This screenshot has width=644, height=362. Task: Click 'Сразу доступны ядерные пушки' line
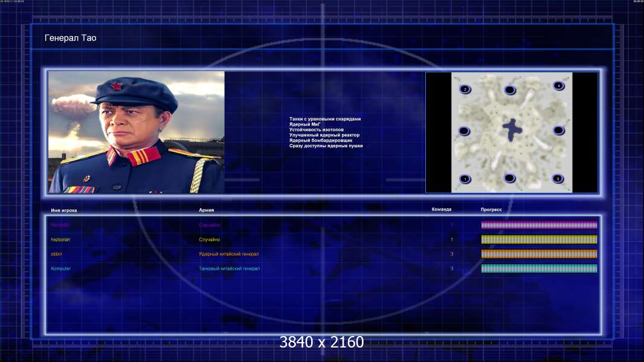point(326,145)
